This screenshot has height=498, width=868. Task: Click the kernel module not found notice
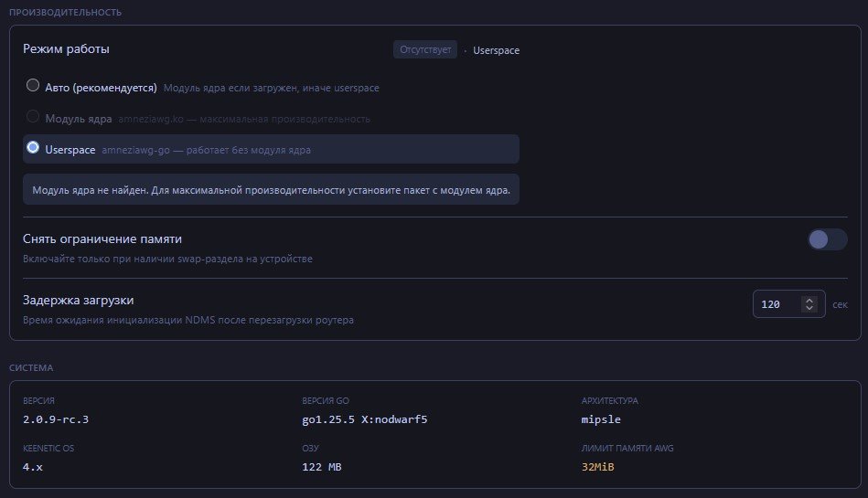pyautogui.click(x=271, y=190)
